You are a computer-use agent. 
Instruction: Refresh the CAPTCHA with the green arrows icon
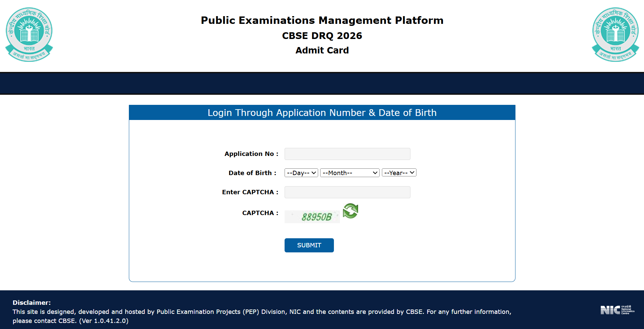350,211
